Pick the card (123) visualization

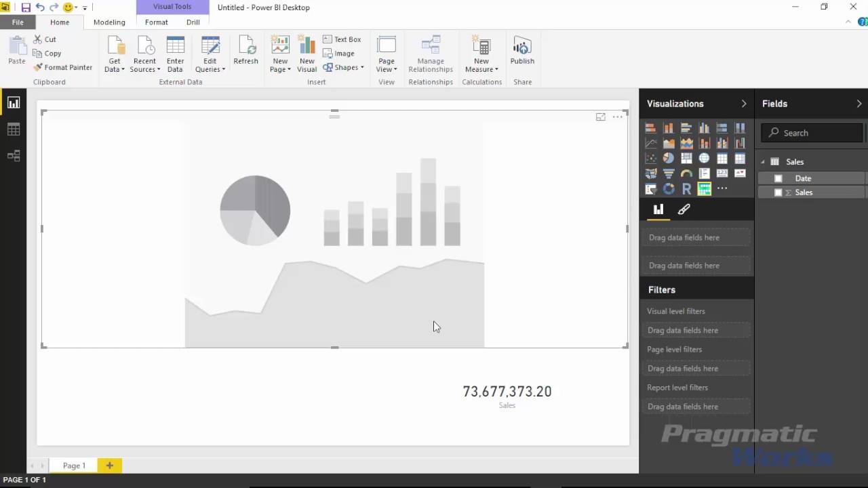[x=722, y=174]
